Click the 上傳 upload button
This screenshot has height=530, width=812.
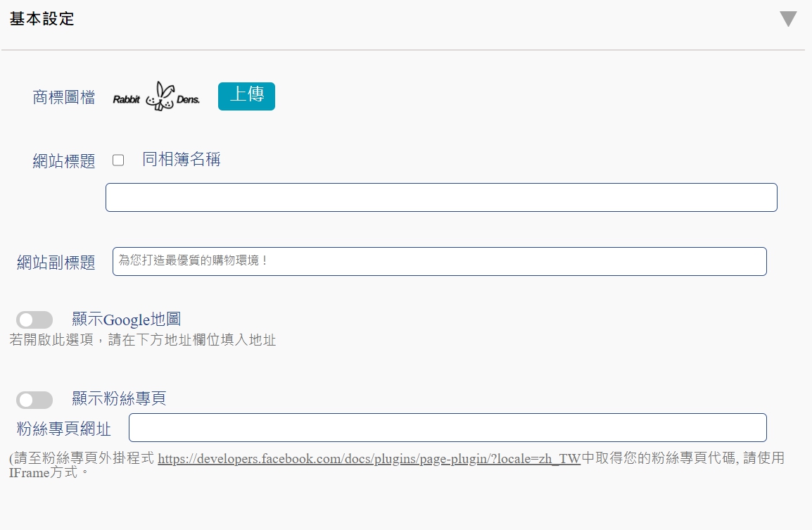(246, 96)
